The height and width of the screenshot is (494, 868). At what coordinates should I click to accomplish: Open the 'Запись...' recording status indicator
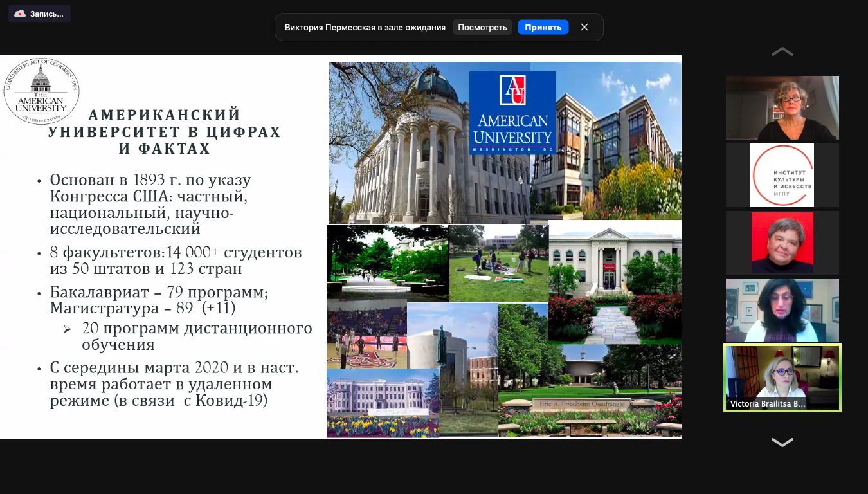pos(39,13)
